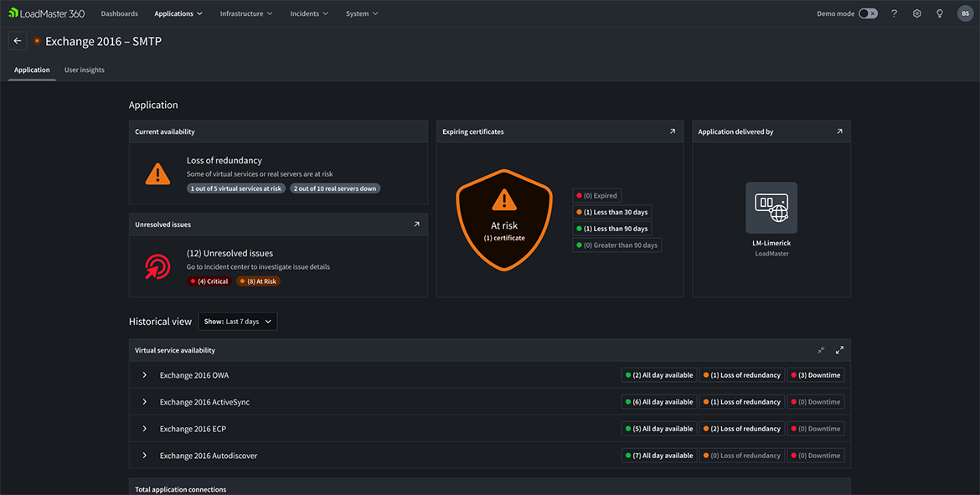Expand Virtual service availability panel fullscreen
The image size is (980, 495).
(x=839, y=350)
